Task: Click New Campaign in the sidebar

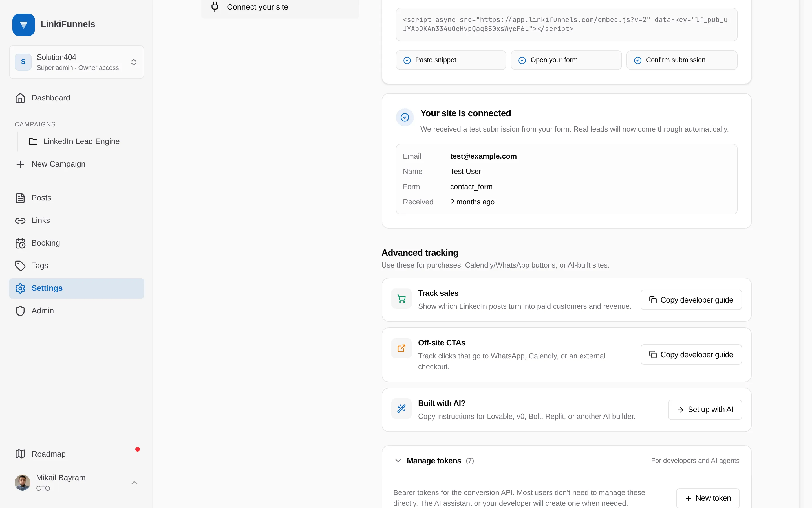Action: [76, 164]
